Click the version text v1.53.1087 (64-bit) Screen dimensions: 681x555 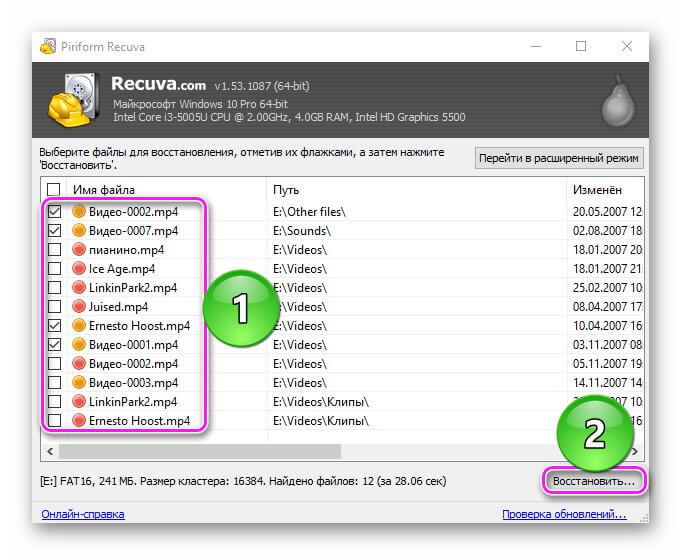click(261, 86)
